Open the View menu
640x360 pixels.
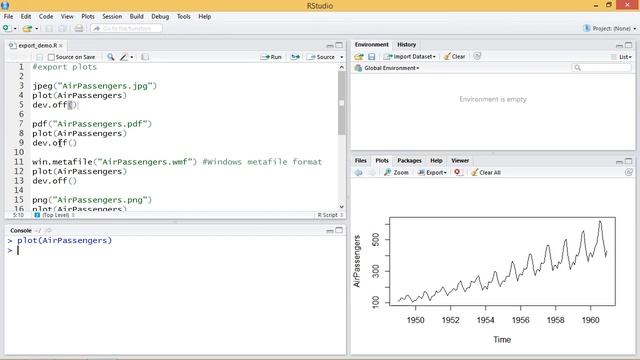coord(67,16)
